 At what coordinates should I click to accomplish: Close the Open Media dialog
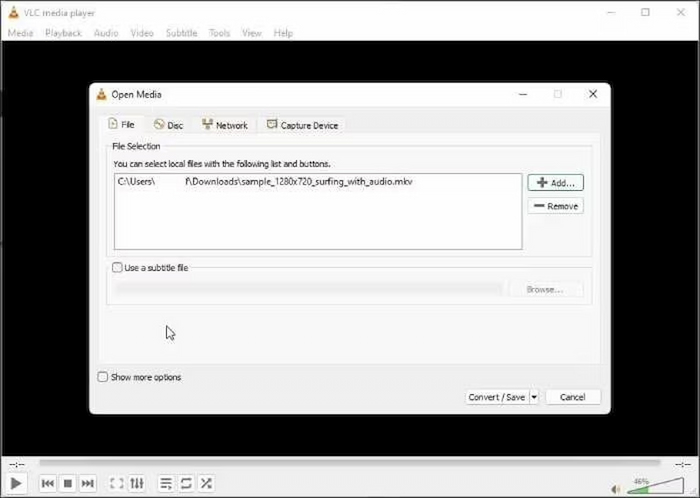coord(593,94)
